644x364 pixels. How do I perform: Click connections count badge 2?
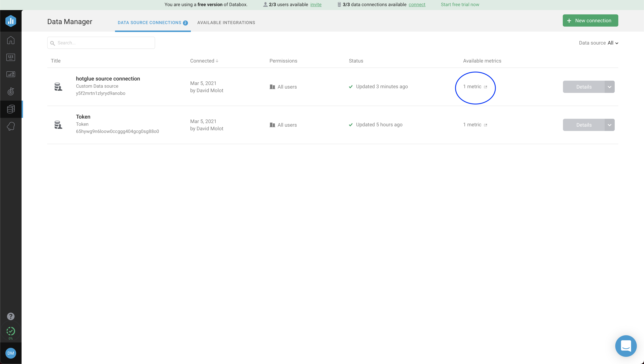185,23
